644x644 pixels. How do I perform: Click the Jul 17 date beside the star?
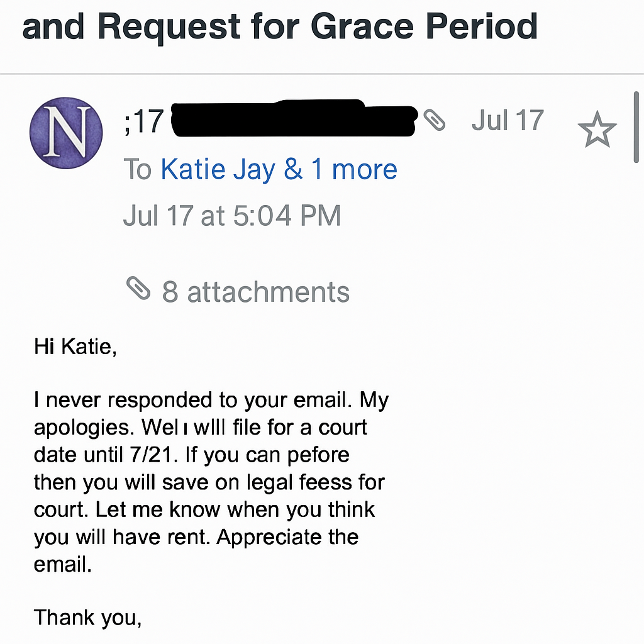point(507,119)
